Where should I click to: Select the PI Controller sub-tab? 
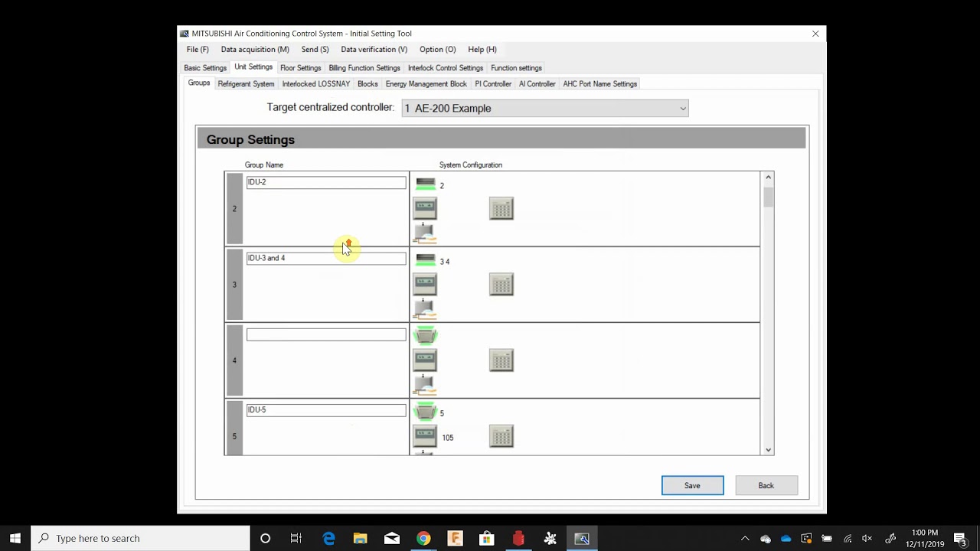(x=493, y=84)
